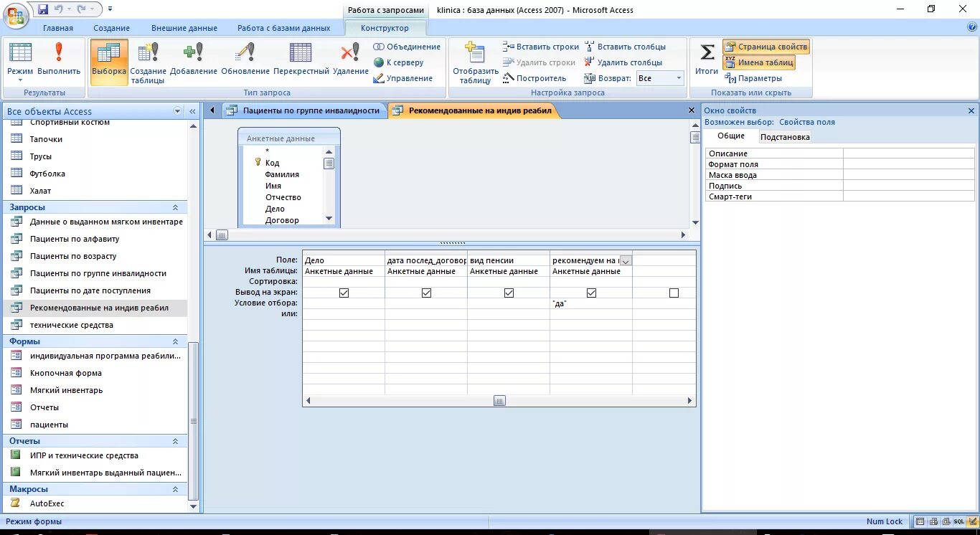Open Пациенты по возрасту query
This screenshot has height=535, width=980.
click(x=73, y=256)
